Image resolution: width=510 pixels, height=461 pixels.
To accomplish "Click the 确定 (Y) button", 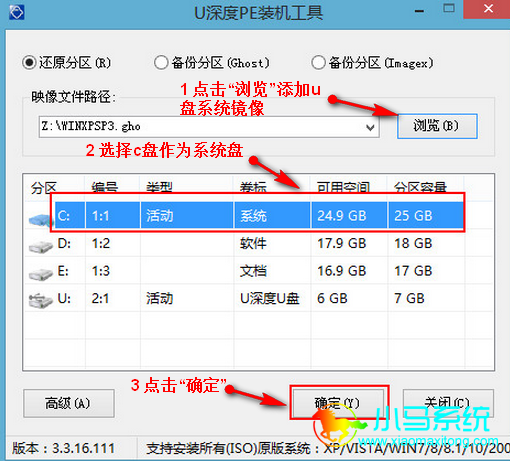I will pyautogui.click(x=338, y=403).
